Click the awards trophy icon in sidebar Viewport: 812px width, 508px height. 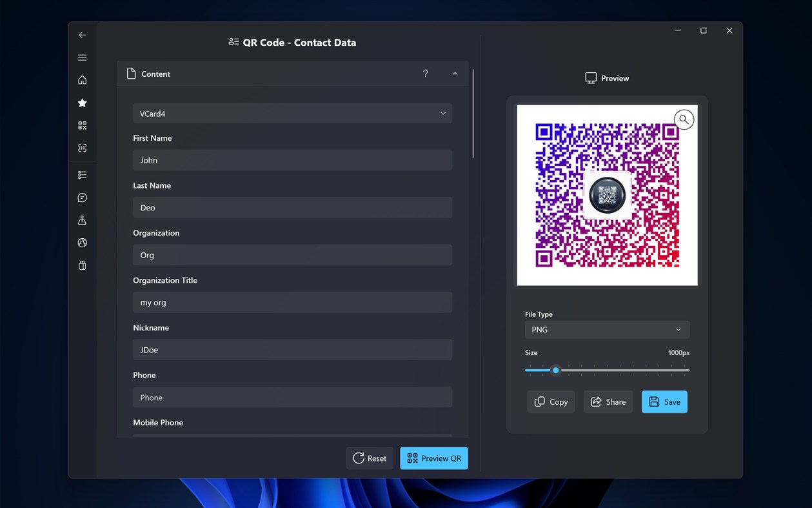tap(82, 220)
